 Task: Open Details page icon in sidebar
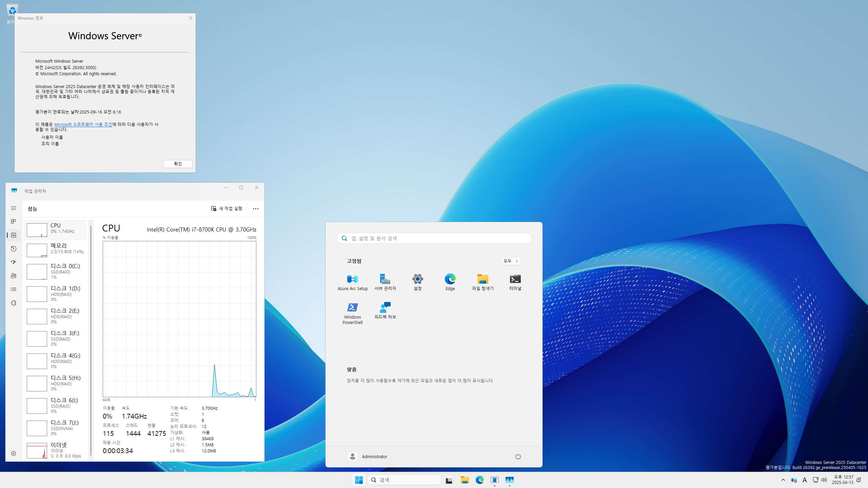click(x=14, y=289)
